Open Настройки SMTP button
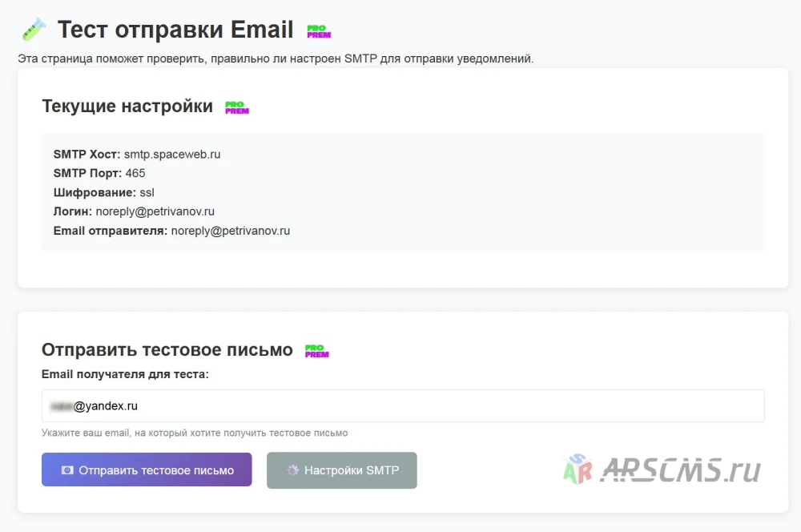The width and height of the screenshot is (801, 532). click(x=342, y=470)
